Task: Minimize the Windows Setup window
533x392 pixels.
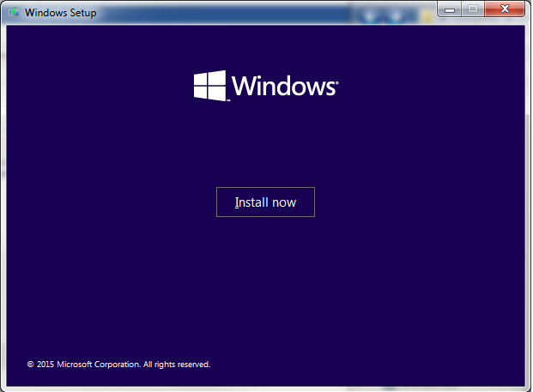Action: click(x=450, y=9)
